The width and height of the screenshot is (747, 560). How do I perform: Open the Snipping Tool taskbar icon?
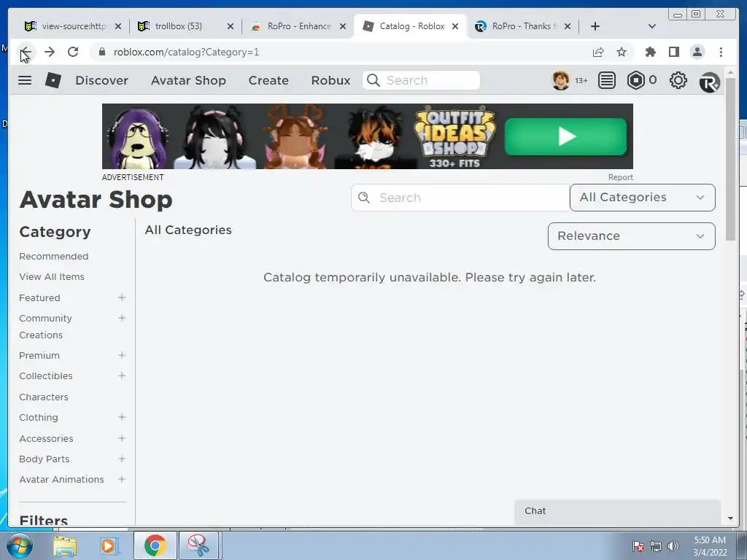[198, 545]
